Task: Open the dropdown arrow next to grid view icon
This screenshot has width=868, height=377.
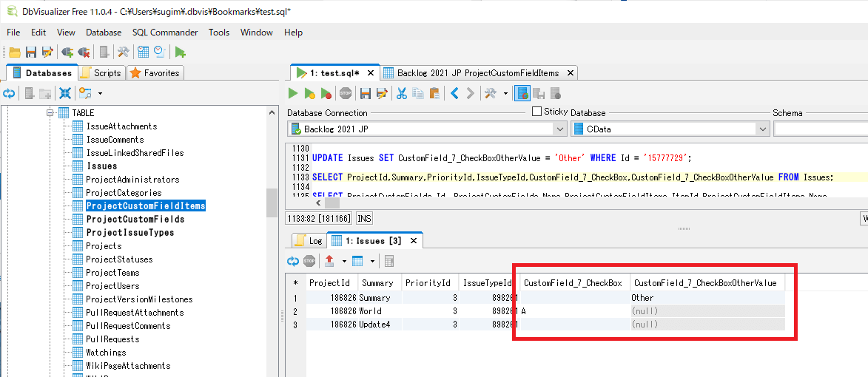Action: 372,260
